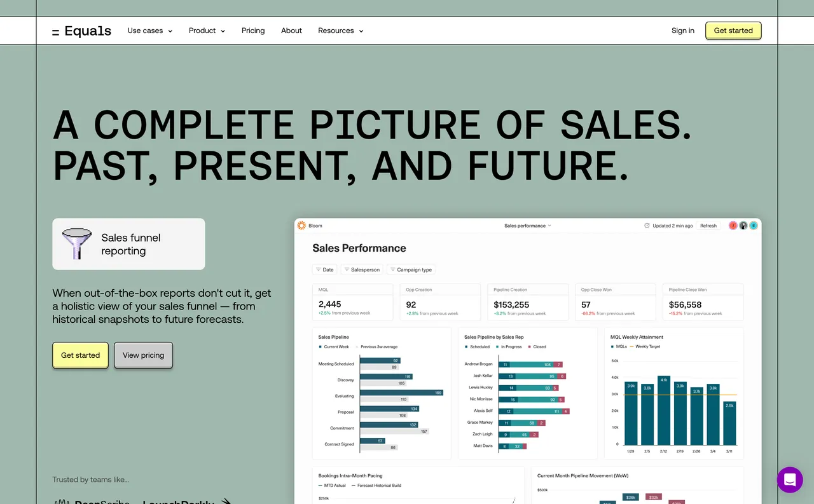Viewport: 814px width, 504px height.
Task: Open the Resources dropdown
Action: (x=340, y=31)
